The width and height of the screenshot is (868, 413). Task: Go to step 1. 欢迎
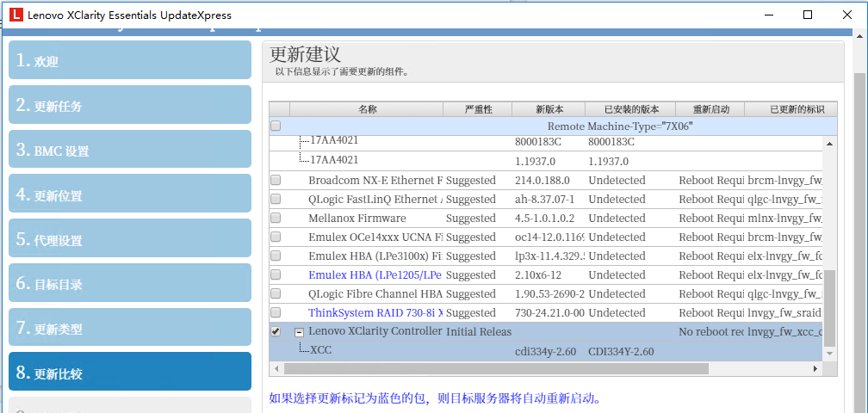129,59
